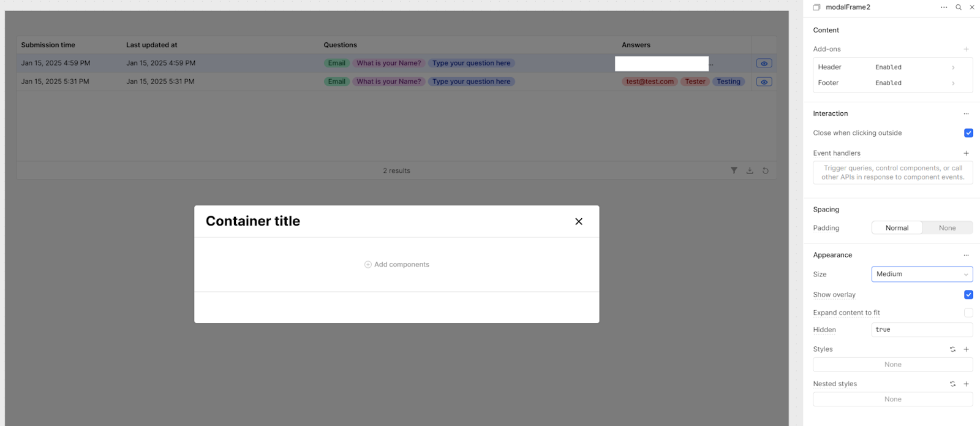Reset Nested styles with refresh icon
This screenshot has height=426, width=980.
pyautogui.click(x=952, y=384)
